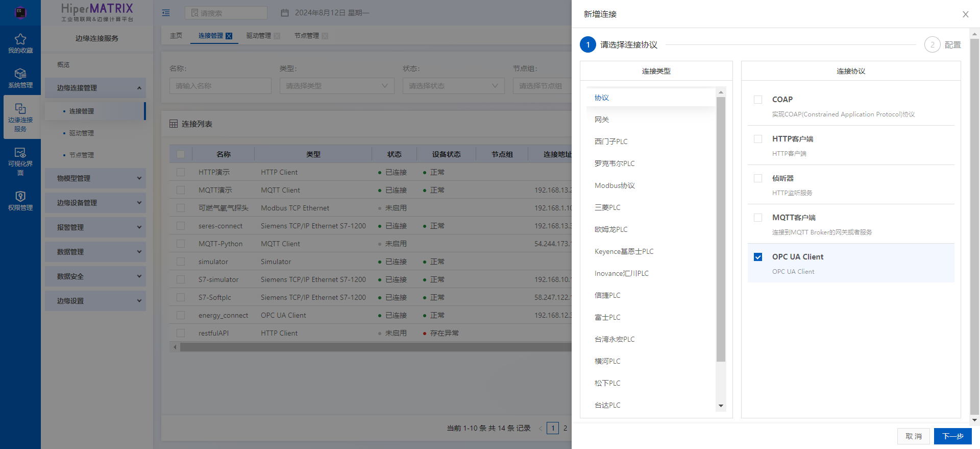This screenshot has width=980, height=449.
Task: Focus the 请输入名称 input field
Action: pyautogui.click(x=220, y=86)
